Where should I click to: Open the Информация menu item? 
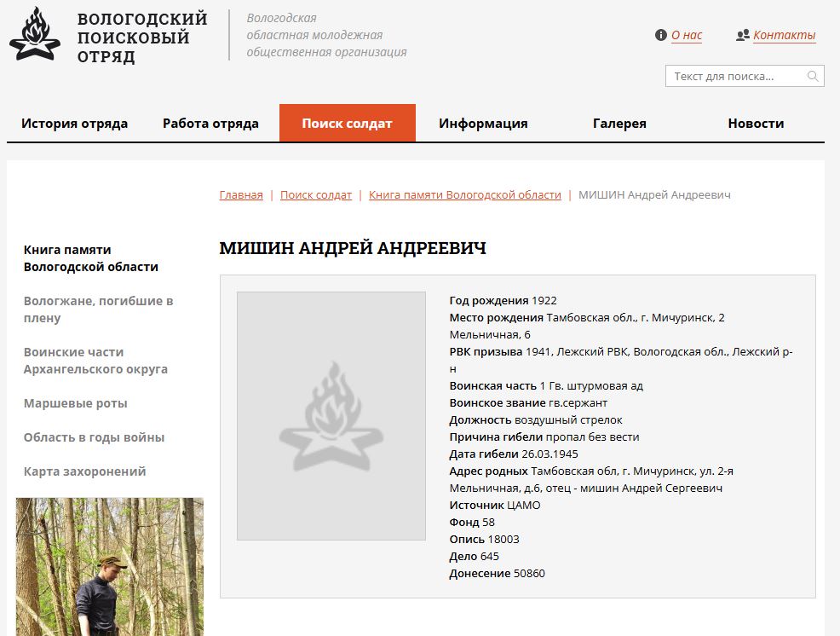click(483, 124)
